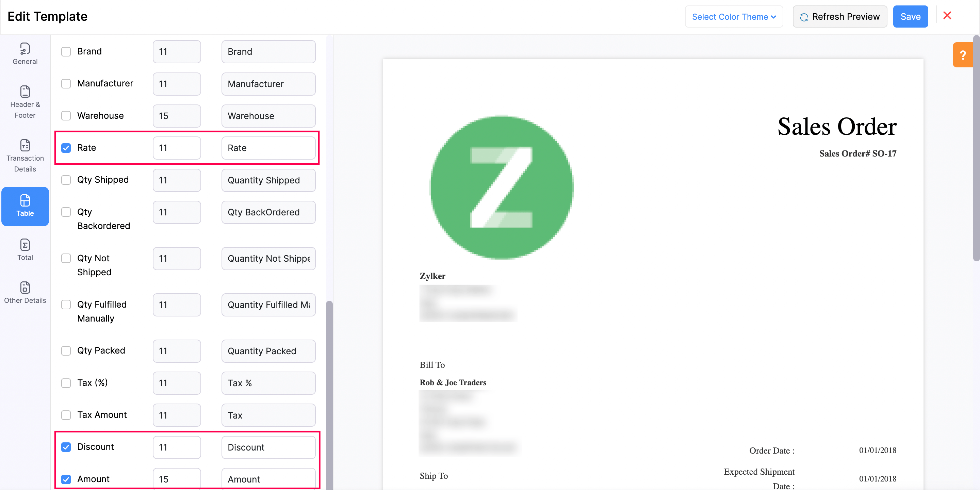Open the Header & Footer panel
The height and width of the screenshot is (490, 980).
pyautogui.click(x=25, y=102)
